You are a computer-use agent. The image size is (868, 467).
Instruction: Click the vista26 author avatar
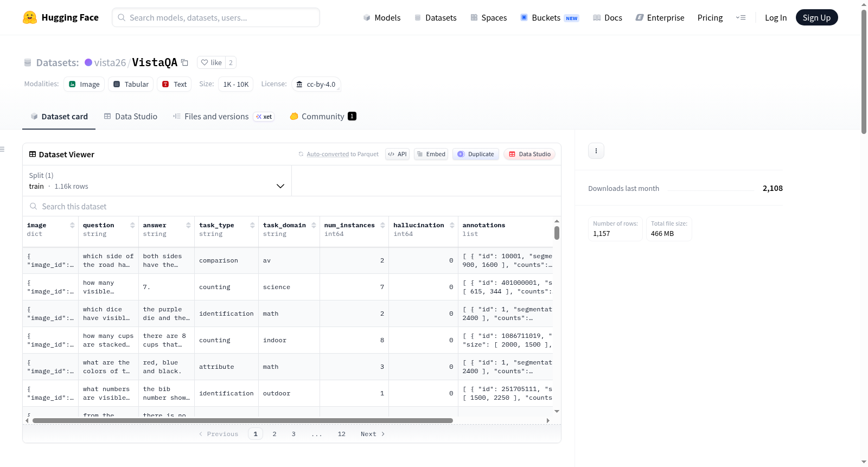click(x=88, y=62)
